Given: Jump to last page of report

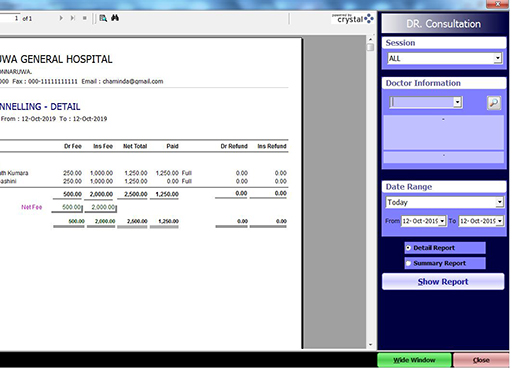Looking at the screenshot, I should coord(72,18).
